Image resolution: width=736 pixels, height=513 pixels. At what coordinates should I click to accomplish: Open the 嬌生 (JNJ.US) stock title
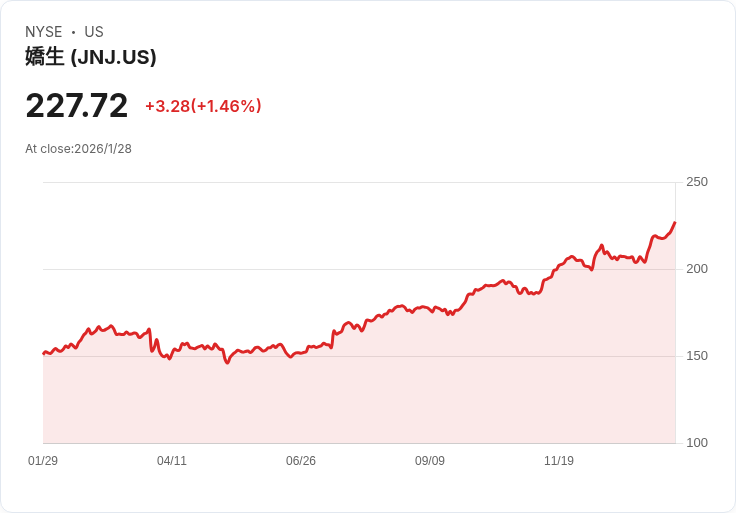(91, 57)
